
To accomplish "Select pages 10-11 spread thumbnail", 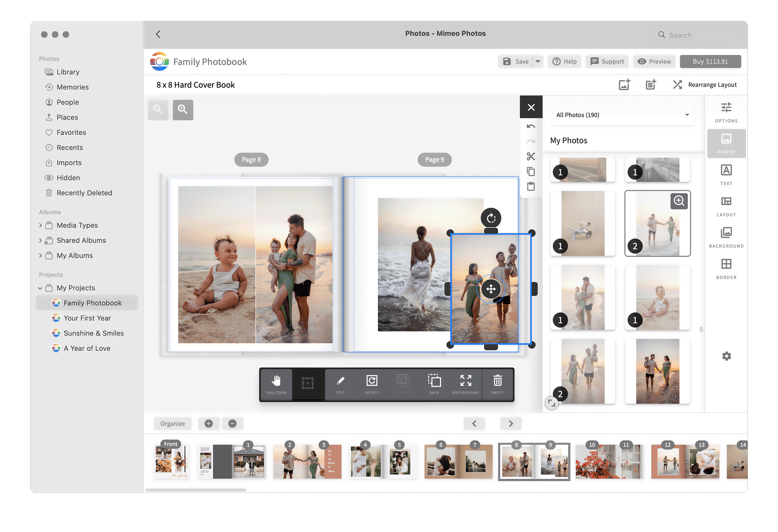I will pos(610,461).
